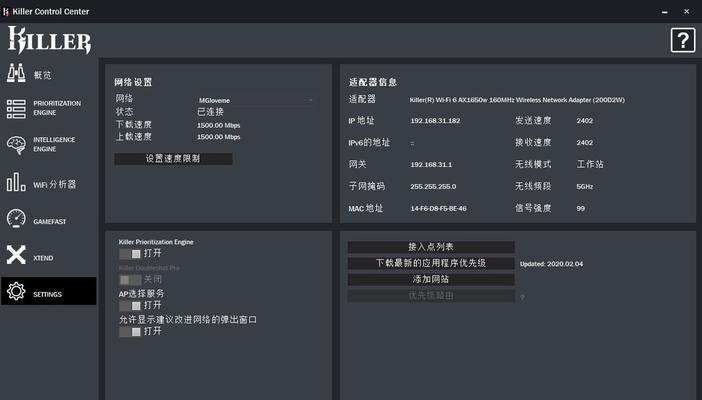Screen dimensions: 702x400
Task: Open help with the question mark icon
Action: click(683, 40)
